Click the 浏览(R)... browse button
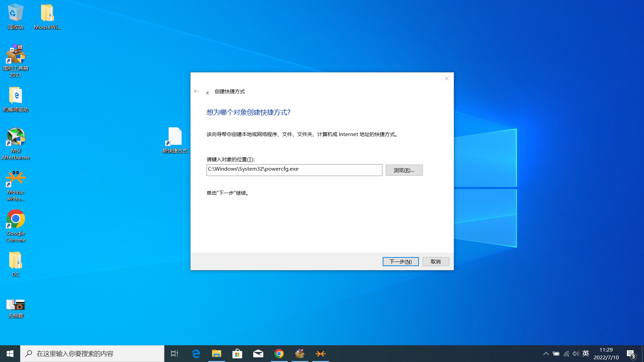This screenshot has width=644, height=362. pos(404,170)
